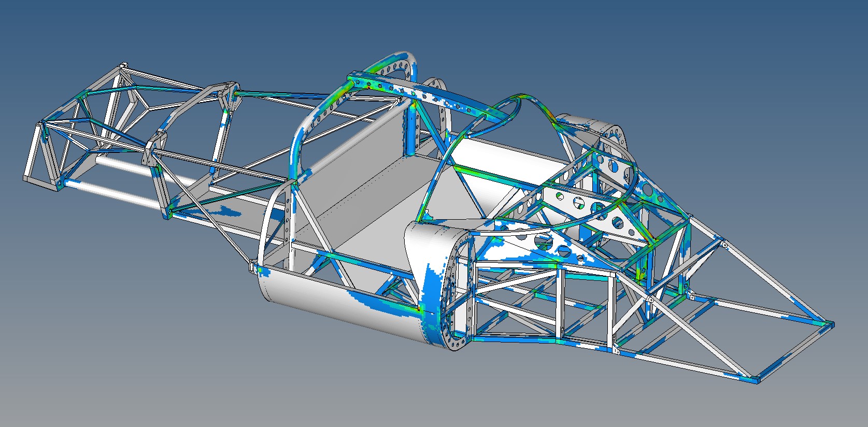868x427 pixels.
Task: Pick the perforated vertical strip beside seat bulkhead
Action: (x=287, y=223)
